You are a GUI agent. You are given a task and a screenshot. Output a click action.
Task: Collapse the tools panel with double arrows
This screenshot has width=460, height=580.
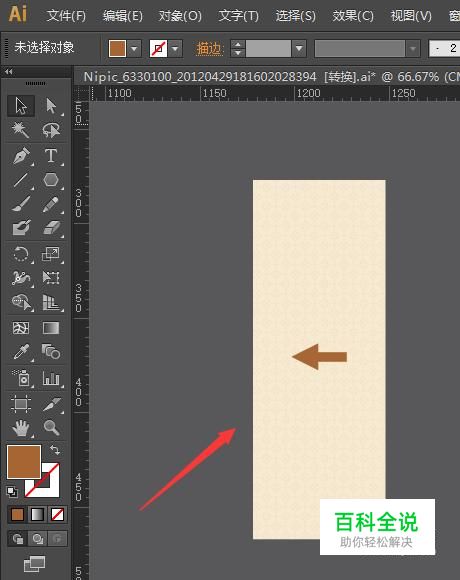[x=9, y=71]
